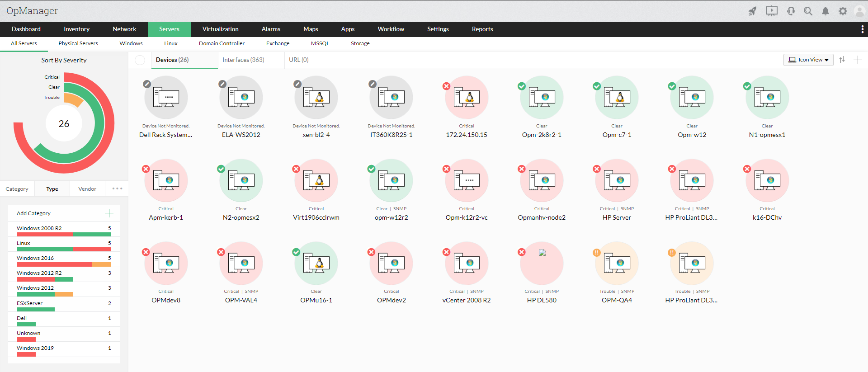
Task: Toggle the select-all circle beside Devices tab
Action: (140, 60)
